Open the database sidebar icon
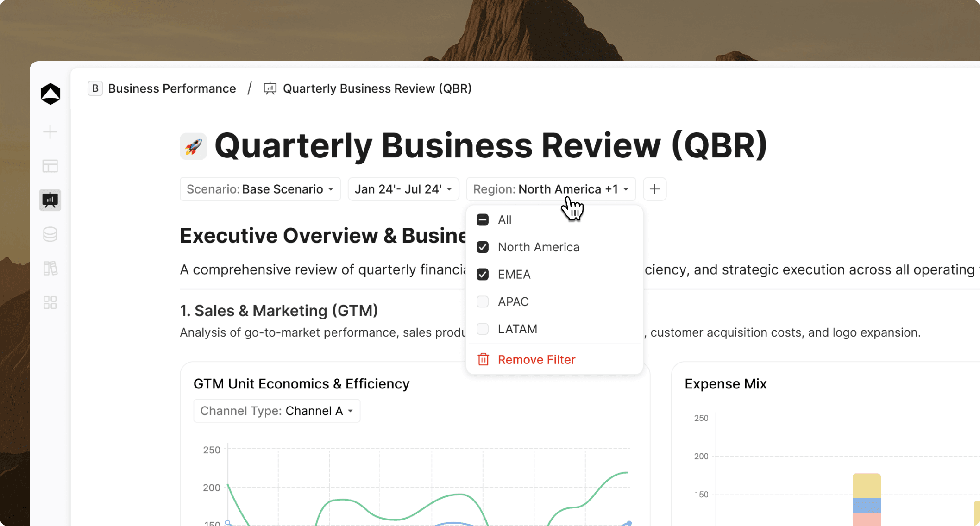The image size is (980, 526). click(x=50, y=234)
